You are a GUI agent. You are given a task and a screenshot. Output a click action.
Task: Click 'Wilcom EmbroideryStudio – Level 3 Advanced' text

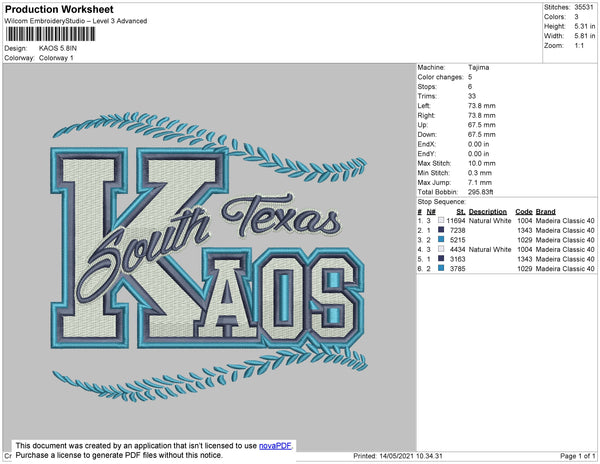click(76, 21)
